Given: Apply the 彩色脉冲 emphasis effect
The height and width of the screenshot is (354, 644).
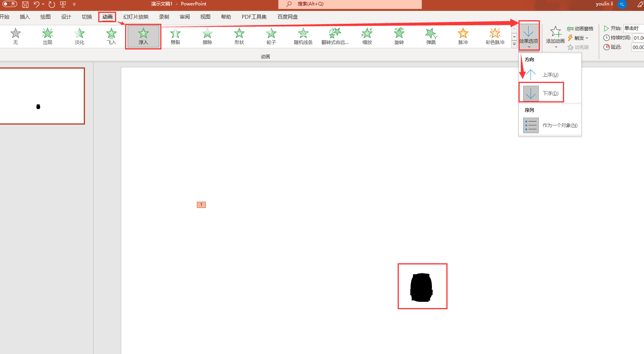Looking at the screenshot, I should [495, 36].
